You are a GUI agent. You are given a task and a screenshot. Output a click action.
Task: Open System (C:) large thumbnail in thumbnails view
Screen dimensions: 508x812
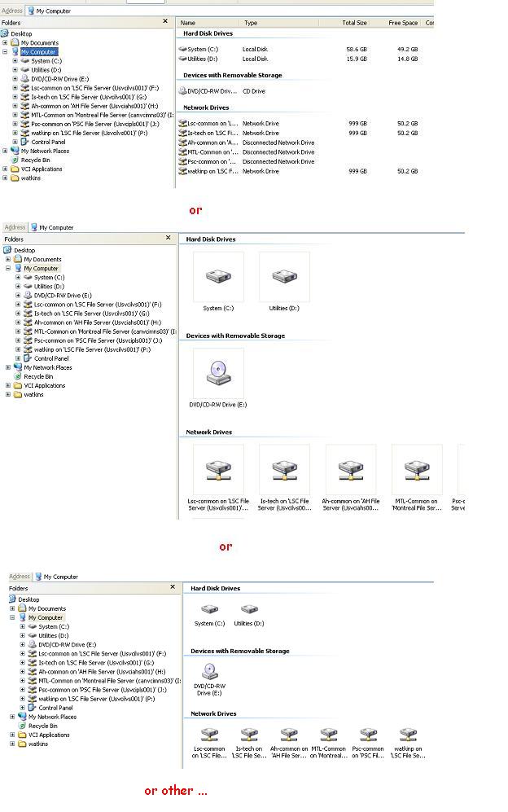click(x=218, y=277)
